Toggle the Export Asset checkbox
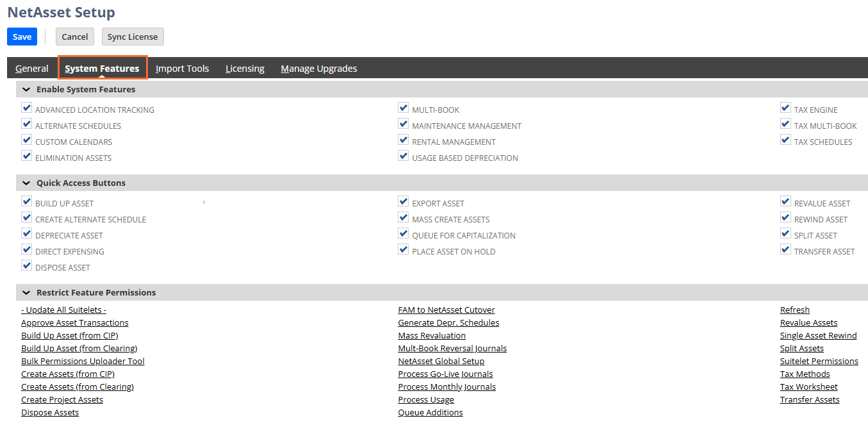The height and width of the screenshot is (425, 868). coord(403,202)
